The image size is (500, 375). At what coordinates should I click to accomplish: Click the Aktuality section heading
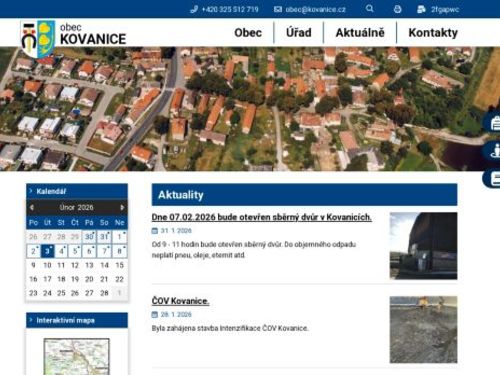181,195
